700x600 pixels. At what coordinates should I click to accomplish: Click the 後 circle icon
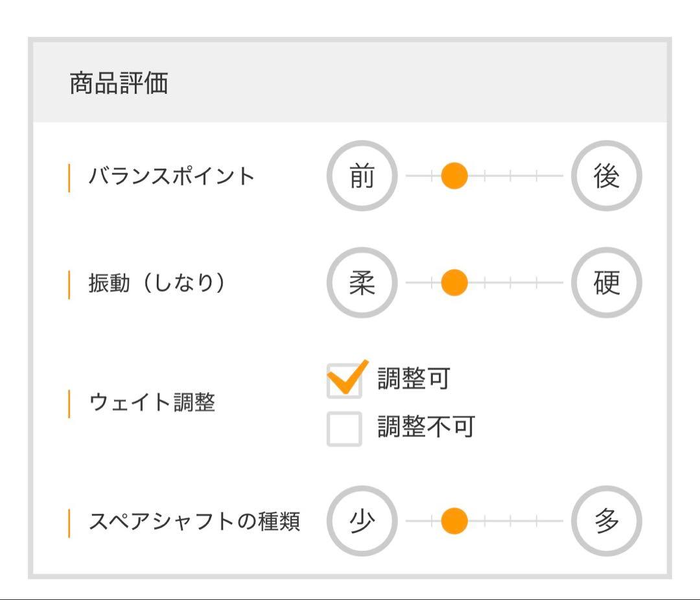(x=607, y=175)
